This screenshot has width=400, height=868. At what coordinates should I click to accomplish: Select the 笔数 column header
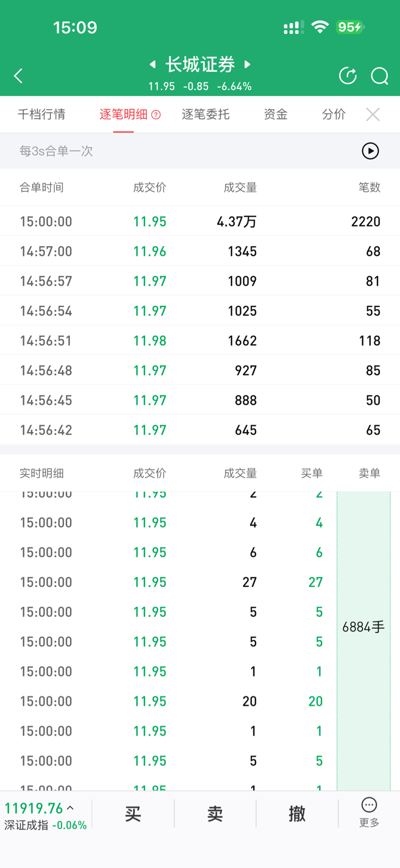[369, 188]
